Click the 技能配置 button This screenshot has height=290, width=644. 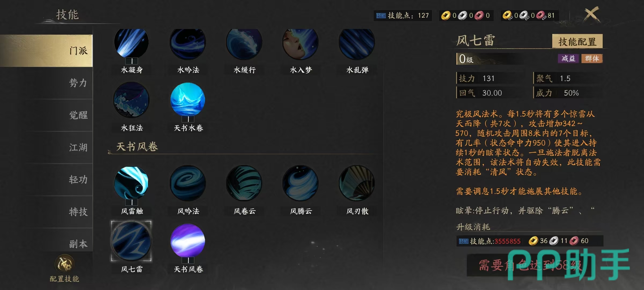tap(577, 42)
